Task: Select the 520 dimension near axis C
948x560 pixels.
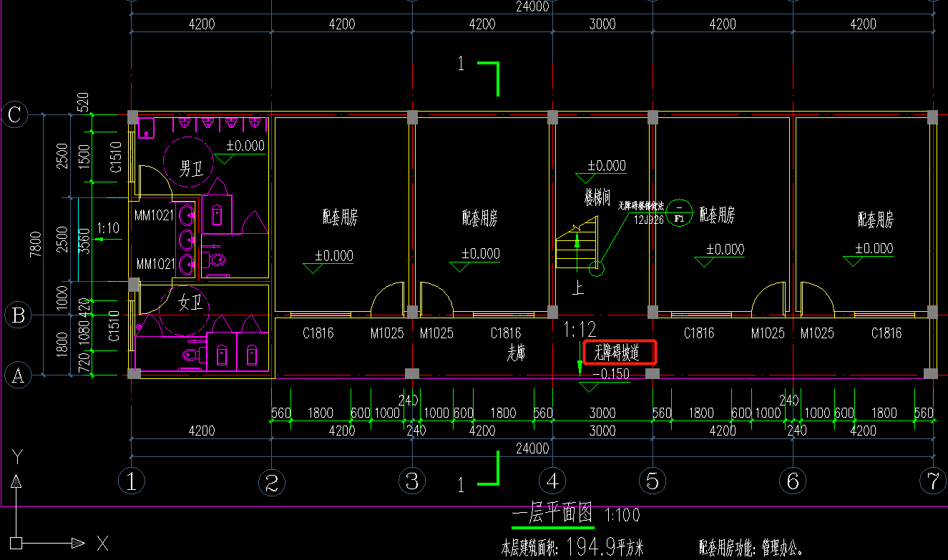Action: click(82, 102)
